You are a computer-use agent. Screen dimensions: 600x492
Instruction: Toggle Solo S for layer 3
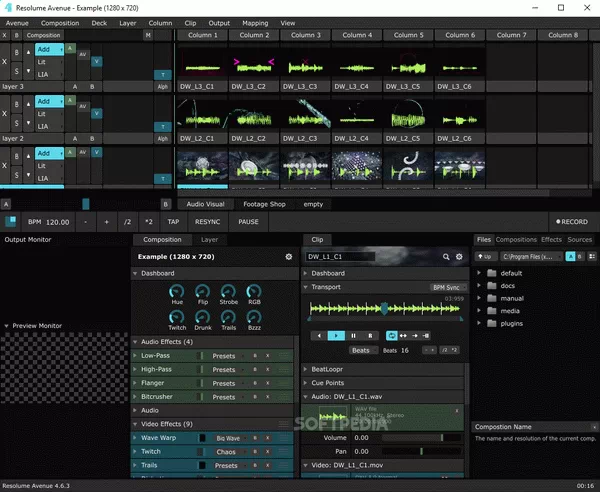coord(16,71)
